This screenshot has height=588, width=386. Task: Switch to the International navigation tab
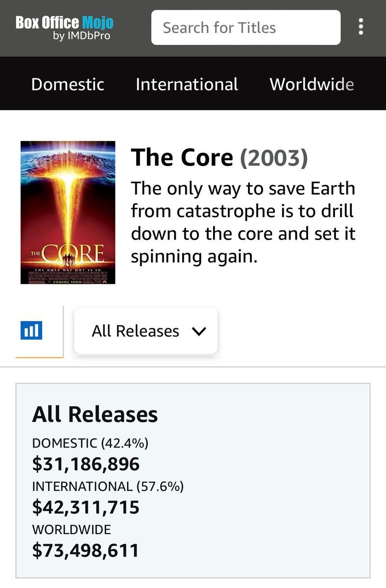coord(187,84)
